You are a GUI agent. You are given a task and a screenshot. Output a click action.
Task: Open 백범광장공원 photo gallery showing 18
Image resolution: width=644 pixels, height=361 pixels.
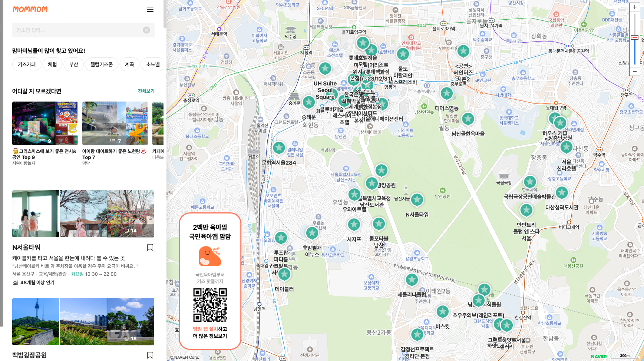coord(131,322)
